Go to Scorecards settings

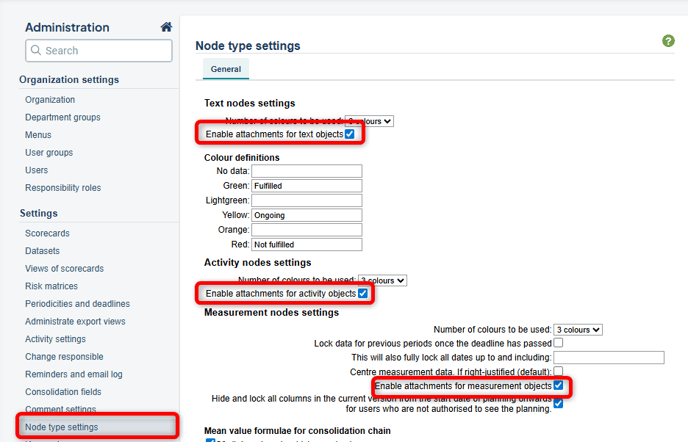coord(47,232)
